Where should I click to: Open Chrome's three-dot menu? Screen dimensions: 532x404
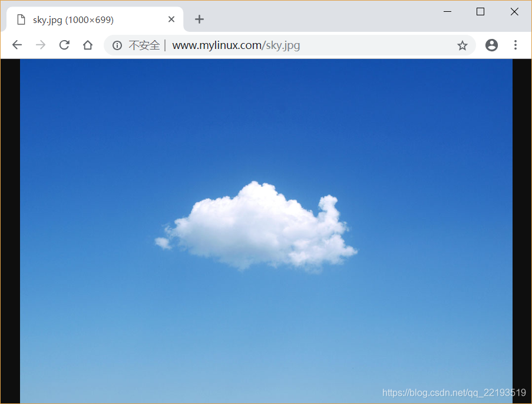[516, 45]
